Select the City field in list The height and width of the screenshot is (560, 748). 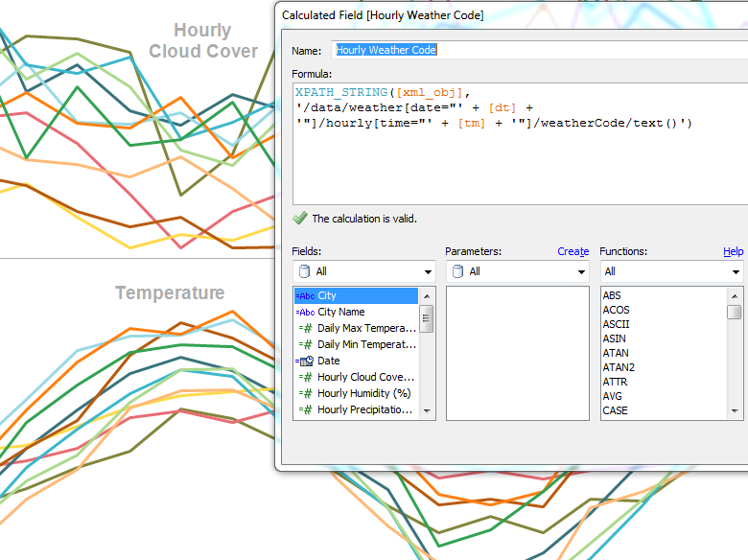point(356,295)
